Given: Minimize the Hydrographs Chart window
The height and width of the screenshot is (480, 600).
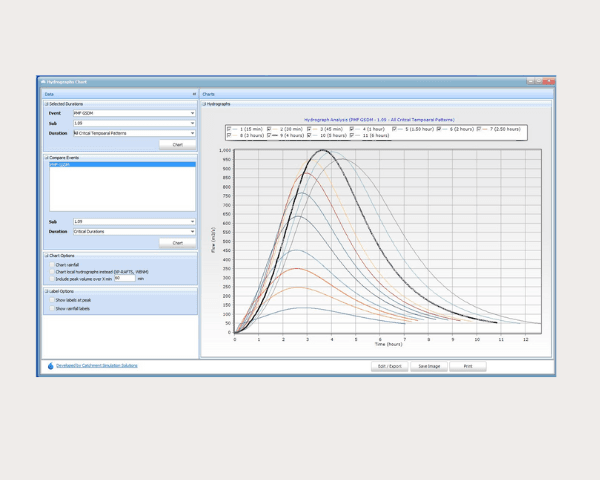Looking at the screenshot, I should pyautogui.click(x=530, y=81).
